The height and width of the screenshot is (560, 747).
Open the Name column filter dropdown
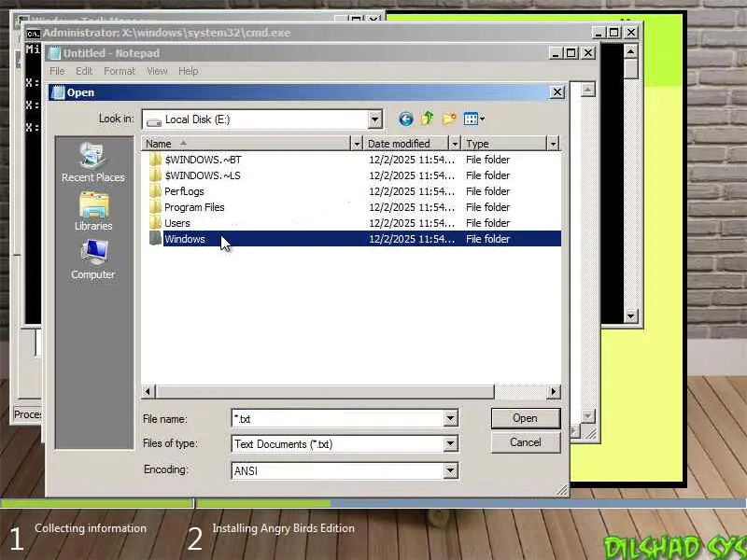357,144
